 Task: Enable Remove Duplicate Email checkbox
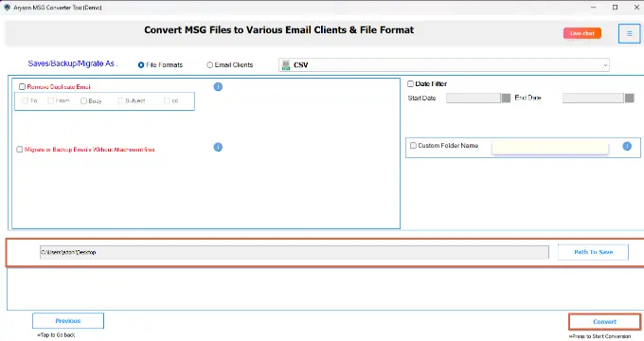coord(22,87)
